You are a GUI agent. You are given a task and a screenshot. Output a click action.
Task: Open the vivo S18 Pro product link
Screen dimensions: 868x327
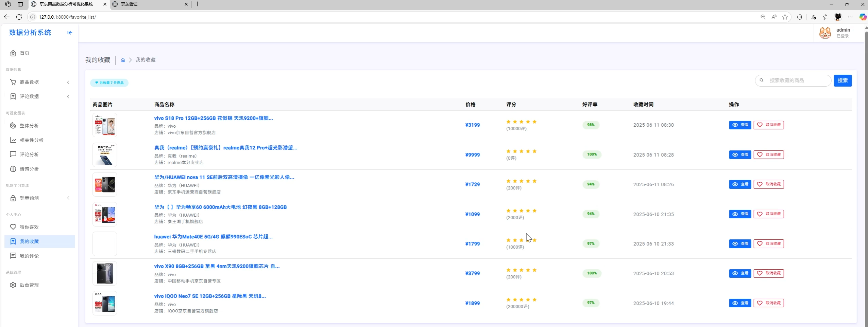(x=214, y=118)
